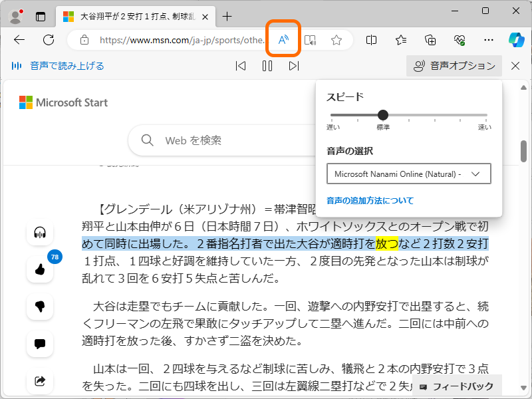This screenshot has height=399, width=532.
Task: Open the browser Settings menu
Action: [489, 40]
